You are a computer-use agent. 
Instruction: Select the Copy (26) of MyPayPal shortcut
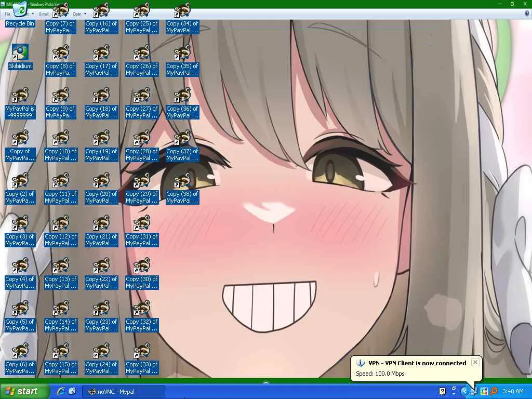pyautogui.click(x=142, y=60)
